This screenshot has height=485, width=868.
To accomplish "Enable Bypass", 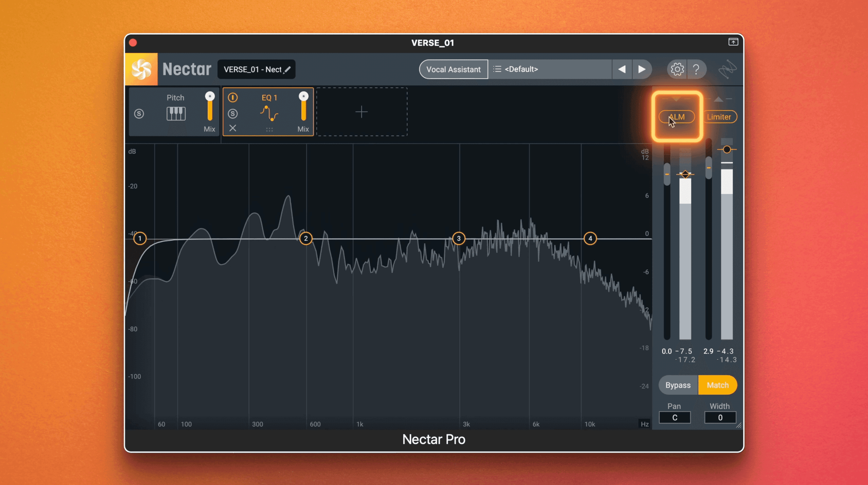I will [x=678, y=385].
